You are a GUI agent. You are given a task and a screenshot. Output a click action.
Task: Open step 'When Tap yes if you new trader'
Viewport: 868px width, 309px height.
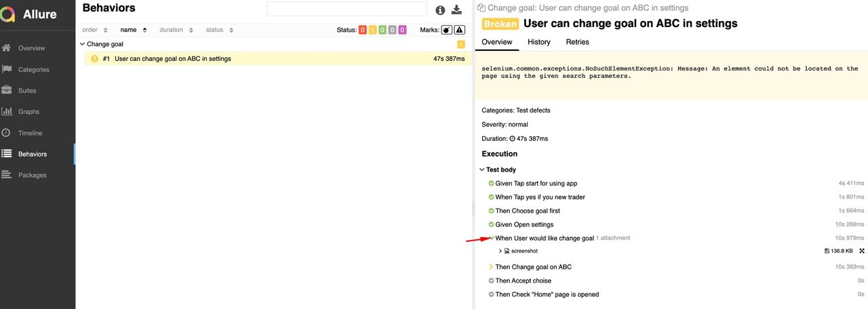(x=540, y=197)
